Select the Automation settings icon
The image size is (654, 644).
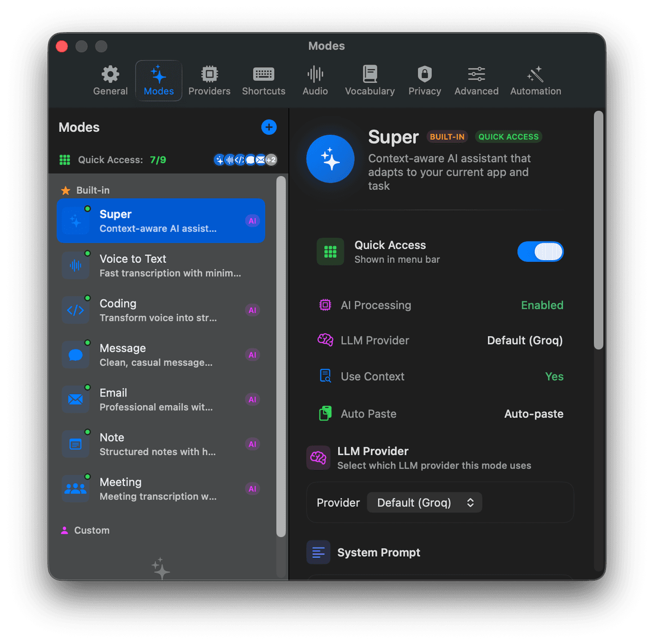(x=535, y=80)
